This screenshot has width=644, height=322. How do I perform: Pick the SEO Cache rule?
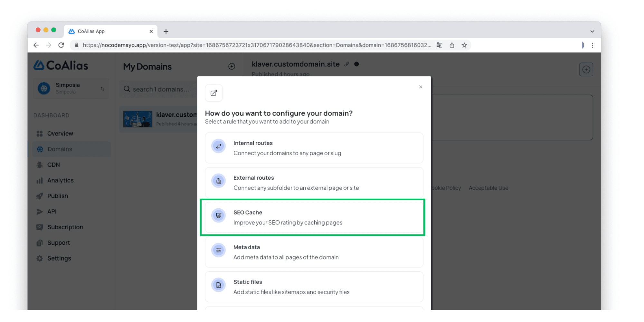[314, 217]
